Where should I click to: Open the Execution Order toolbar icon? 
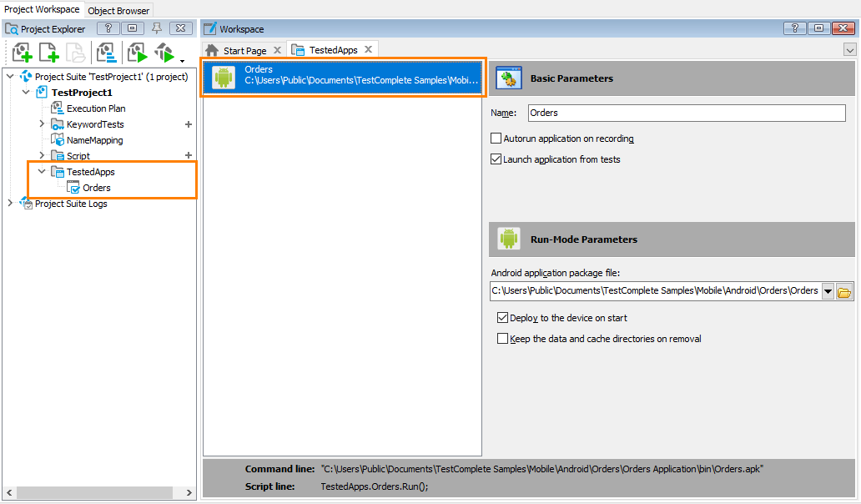108,52
